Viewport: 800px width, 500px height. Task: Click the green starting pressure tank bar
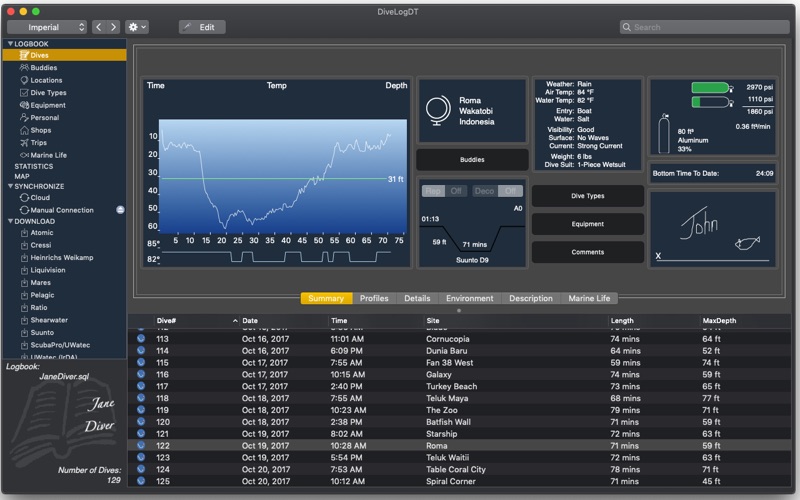[711, 88]
